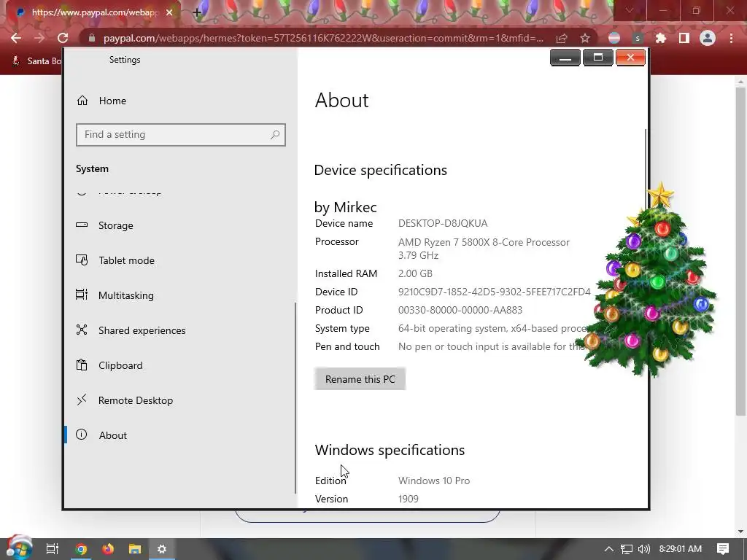Viewport: 747px width, 560px height.
Task: Bookmark this page with the star icon
Action: point(585,38)
